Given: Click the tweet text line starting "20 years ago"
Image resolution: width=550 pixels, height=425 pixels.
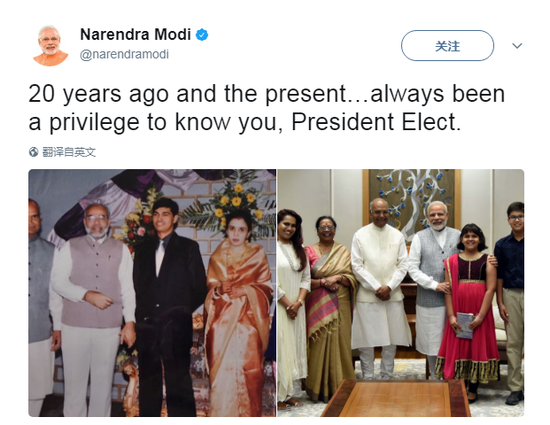Looking at the screenshot, I should pyautogui.click(x=267, y=94).
